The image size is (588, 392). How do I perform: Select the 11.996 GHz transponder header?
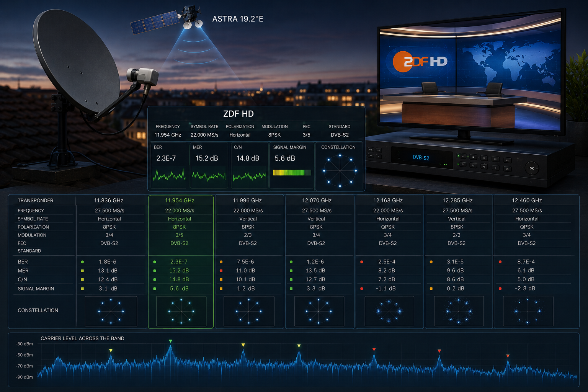247,200
